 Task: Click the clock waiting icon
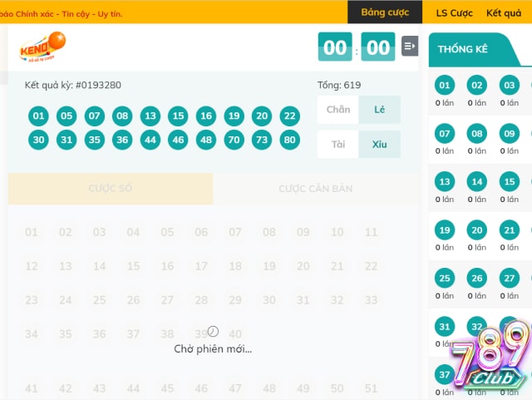tap(213, 332)
